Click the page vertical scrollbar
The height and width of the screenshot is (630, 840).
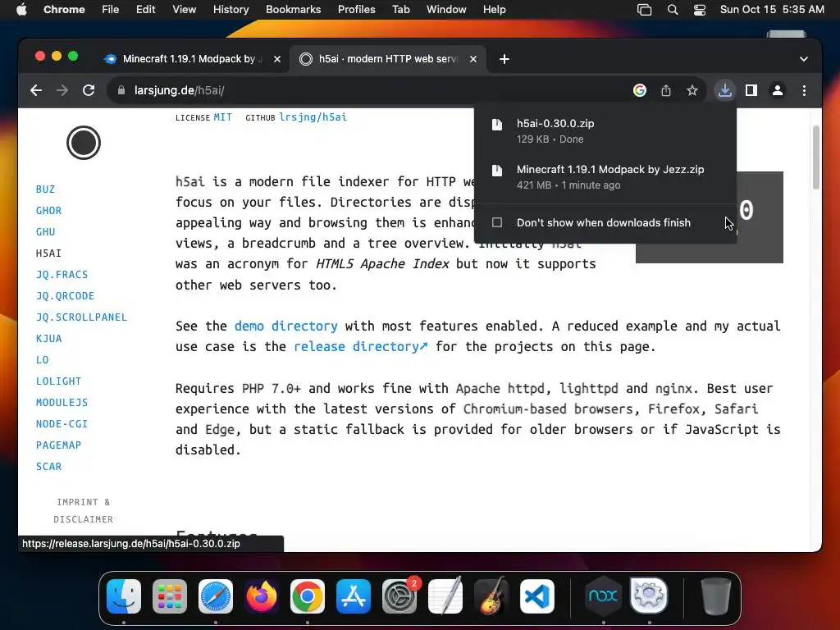tap(816, 158)
